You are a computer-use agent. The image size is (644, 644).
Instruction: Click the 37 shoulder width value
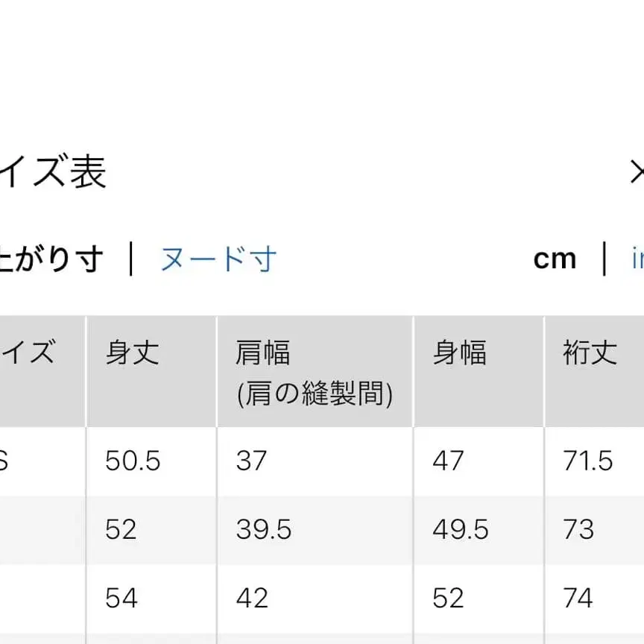pyautogui.click(x=252, y=461)
